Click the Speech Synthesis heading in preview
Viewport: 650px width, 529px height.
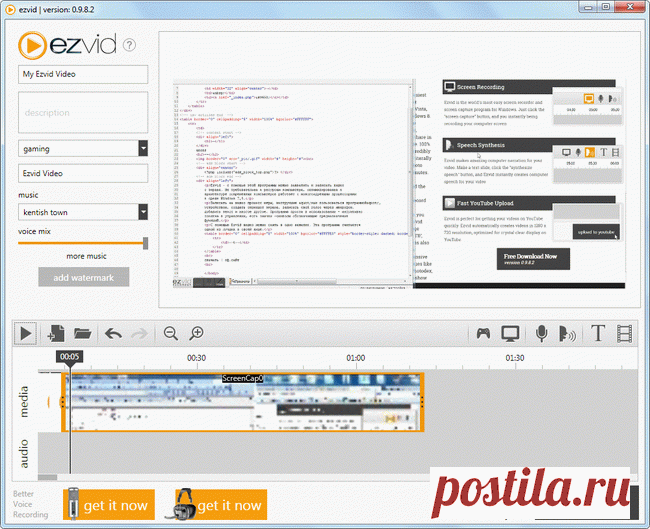click(x=481, y=145)
